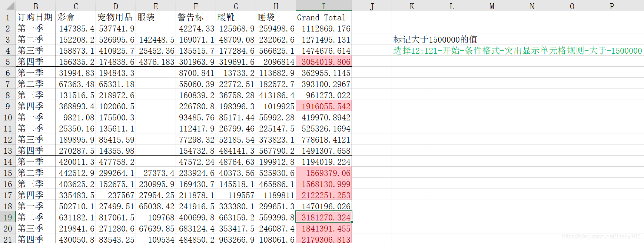Screen dimensions: 644x243
Task: Select cell containing 1112869.176
Action: click(x=324, y=28)
